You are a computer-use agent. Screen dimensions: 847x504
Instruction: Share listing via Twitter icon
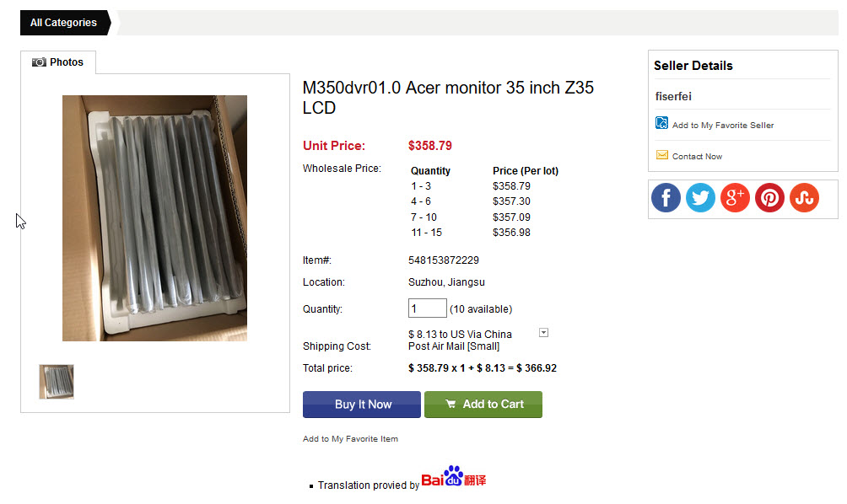point(700,197)
